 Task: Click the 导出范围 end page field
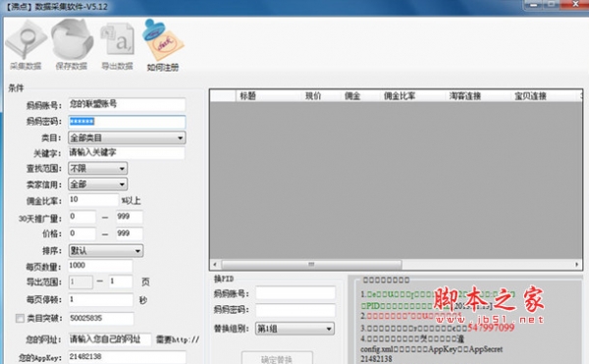[x=121, y=282]
